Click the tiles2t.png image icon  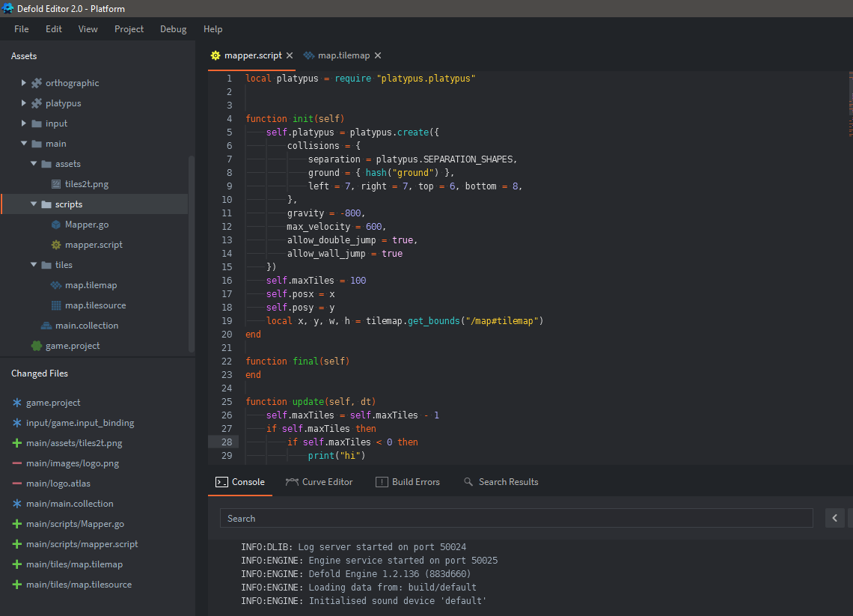pos(56,184)
